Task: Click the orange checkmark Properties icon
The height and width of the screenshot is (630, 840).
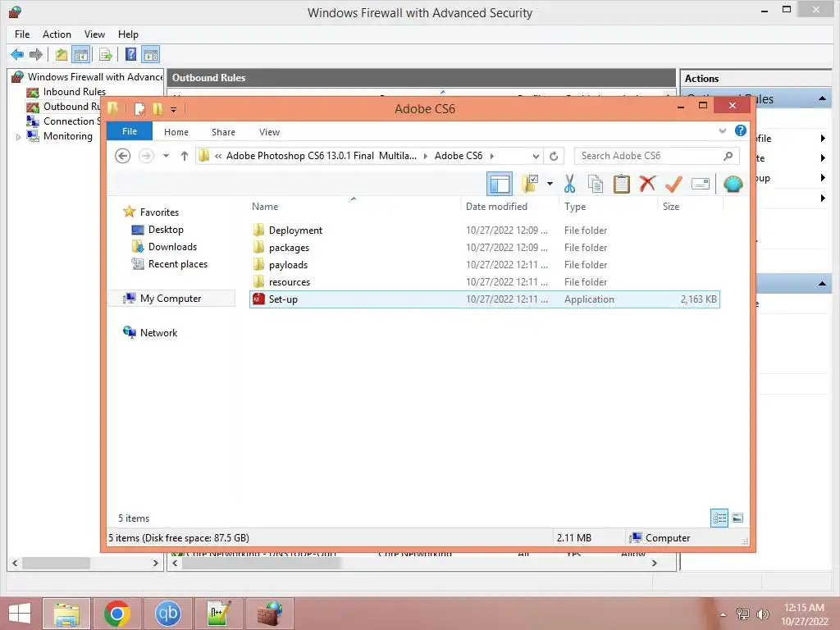Action: [673, 184]
